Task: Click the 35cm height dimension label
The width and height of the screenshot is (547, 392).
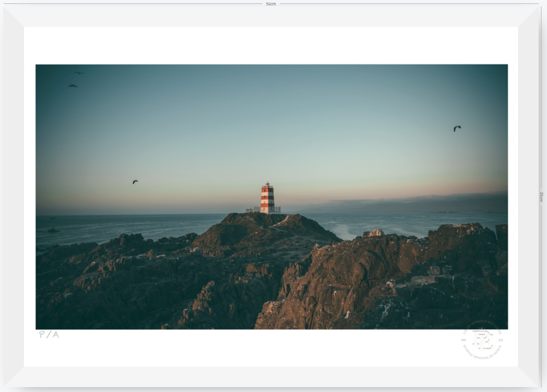Action: click(541, 196)
